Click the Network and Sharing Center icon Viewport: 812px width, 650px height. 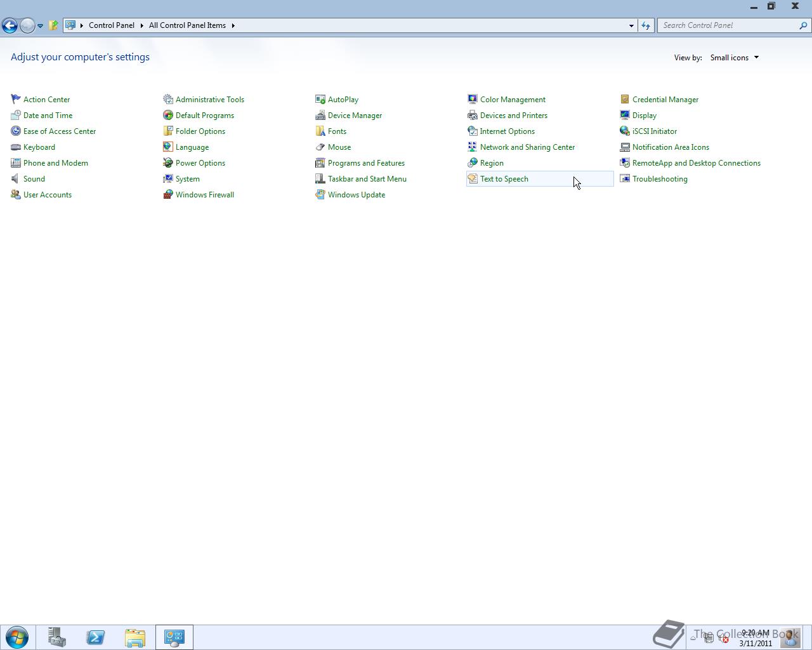[473, 147]
